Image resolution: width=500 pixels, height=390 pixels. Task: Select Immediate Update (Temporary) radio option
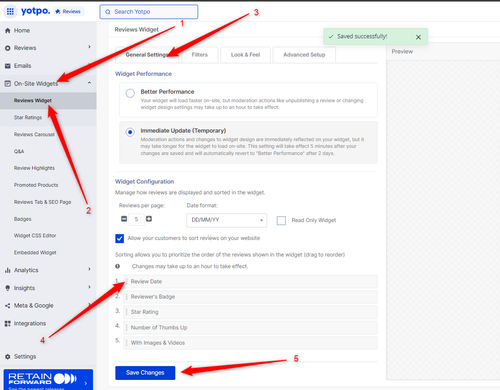click(x=130, y=132)
